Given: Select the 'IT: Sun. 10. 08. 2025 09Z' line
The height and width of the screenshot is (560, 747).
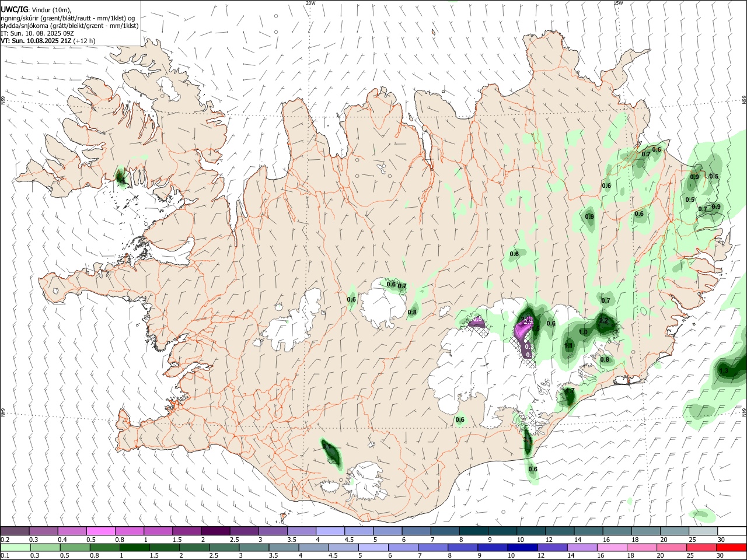Looking at the screenshot, I should coord(37,33).
